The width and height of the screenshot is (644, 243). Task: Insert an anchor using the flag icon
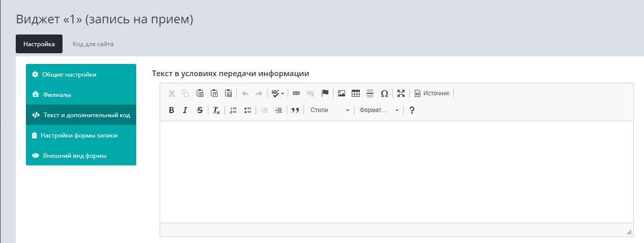coord(325,93)
